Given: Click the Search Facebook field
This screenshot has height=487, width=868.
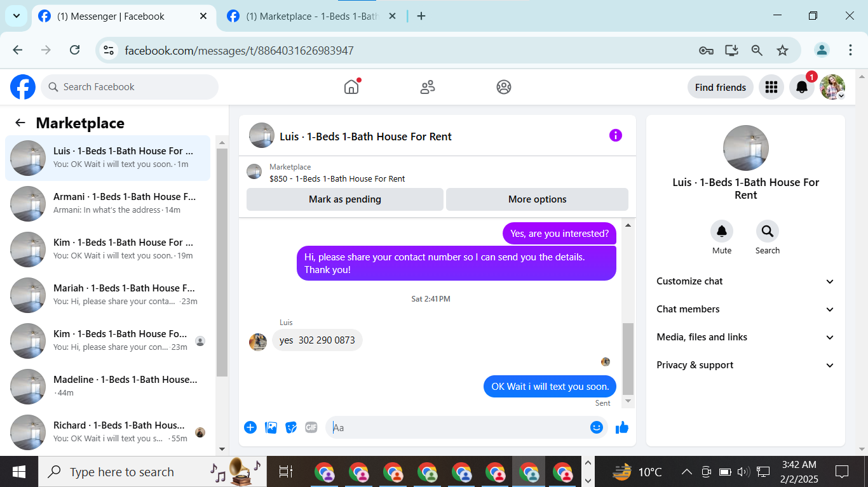Looking at the screenshot, I should click(x=130, y=87).
